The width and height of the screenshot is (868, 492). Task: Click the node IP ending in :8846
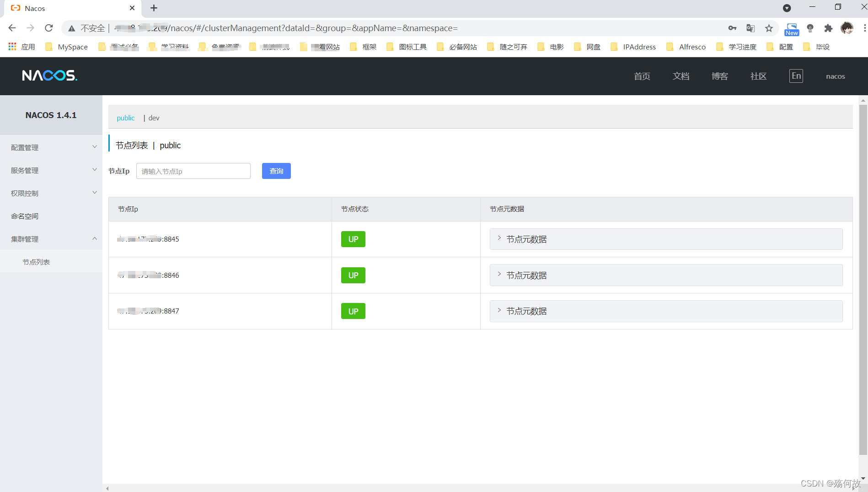(x=148, y=275)
